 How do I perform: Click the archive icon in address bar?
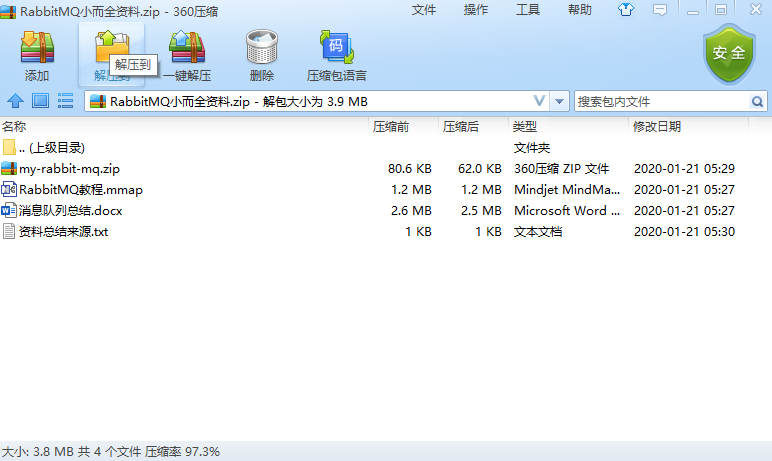pyautogui.click(x=98, y=101)
